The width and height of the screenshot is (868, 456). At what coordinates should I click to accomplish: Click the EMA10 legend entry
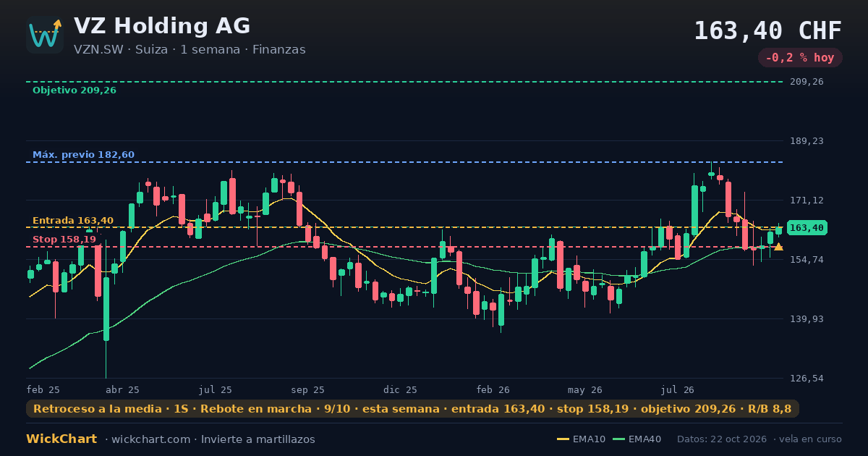tap(582, 439)
